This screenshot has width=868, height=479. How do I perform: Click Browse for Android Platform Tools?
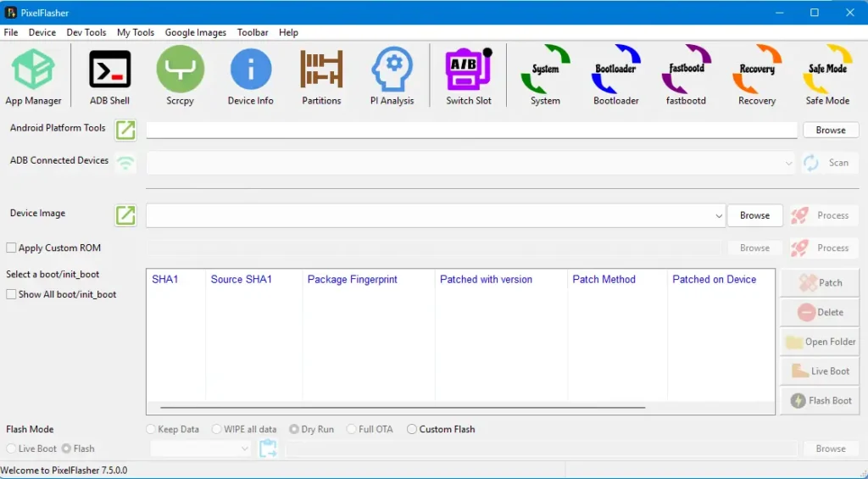click(x=830, y=131)
